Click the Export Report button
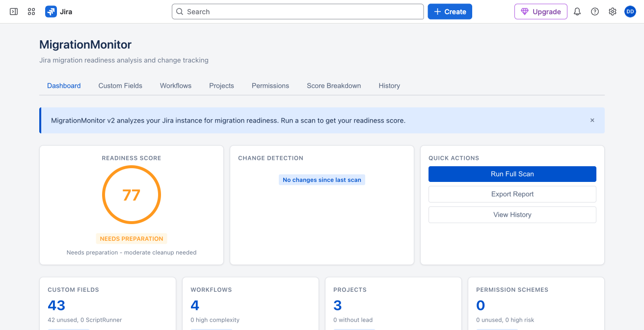The width and height of the screenshot is (644, 330). [x=512, y=194]
